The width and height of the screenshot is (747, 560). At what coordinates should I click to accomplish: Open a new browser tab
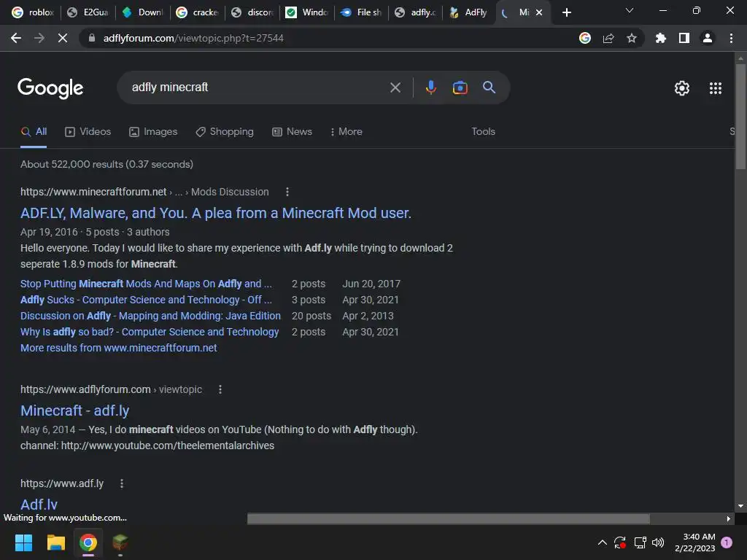pos(566,12)
